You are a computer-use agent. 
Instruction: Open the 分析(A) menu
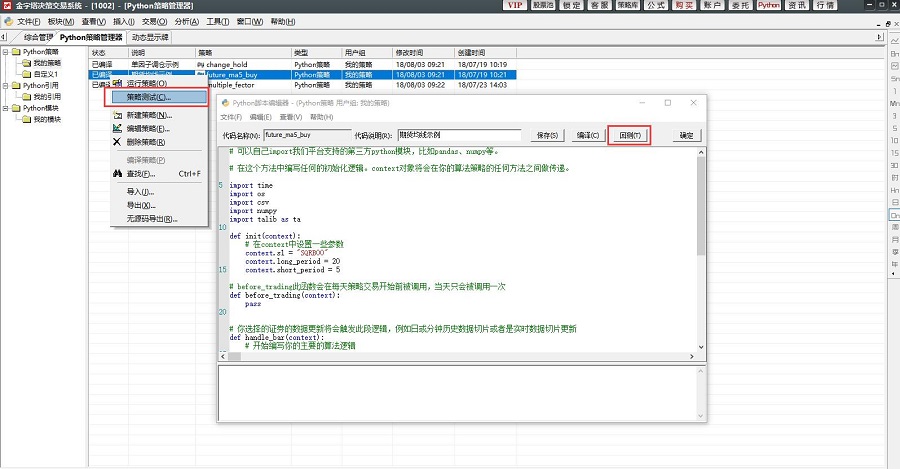click(186, 22)
